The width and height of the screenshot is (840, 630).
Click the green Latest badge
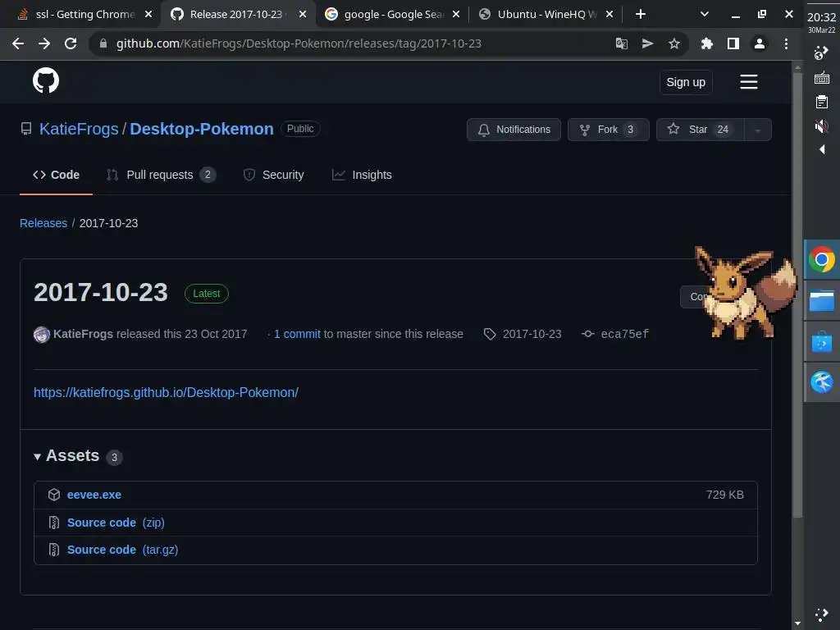206,294
